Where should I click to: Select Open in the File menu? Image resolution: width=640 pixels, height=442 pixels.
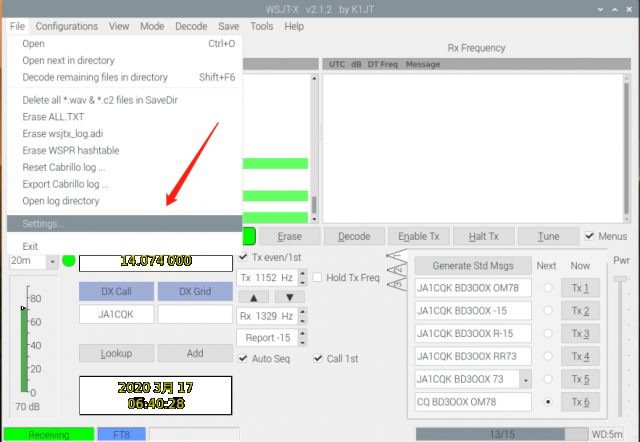click(124, 44)
